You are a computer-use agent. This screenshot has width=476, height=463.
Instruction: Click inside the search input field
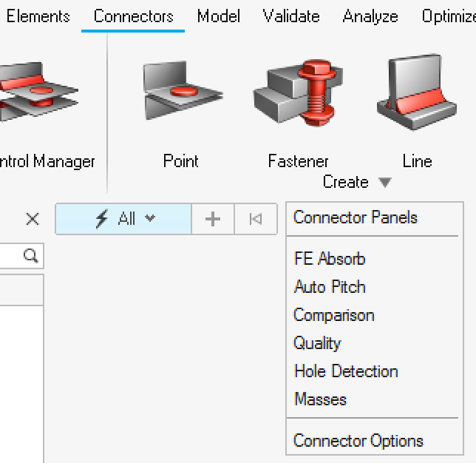[12, 256]
